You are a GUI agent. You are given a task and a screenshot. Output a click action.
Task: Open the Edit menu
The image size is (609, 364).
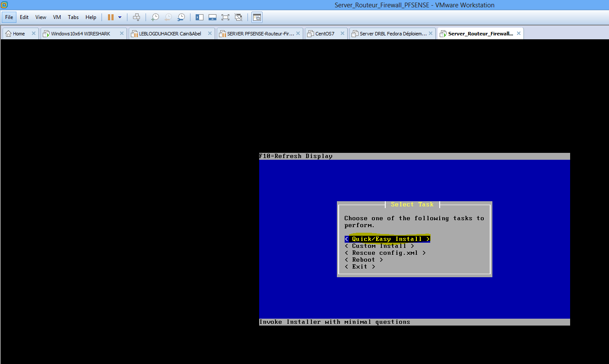pos(24,17)
